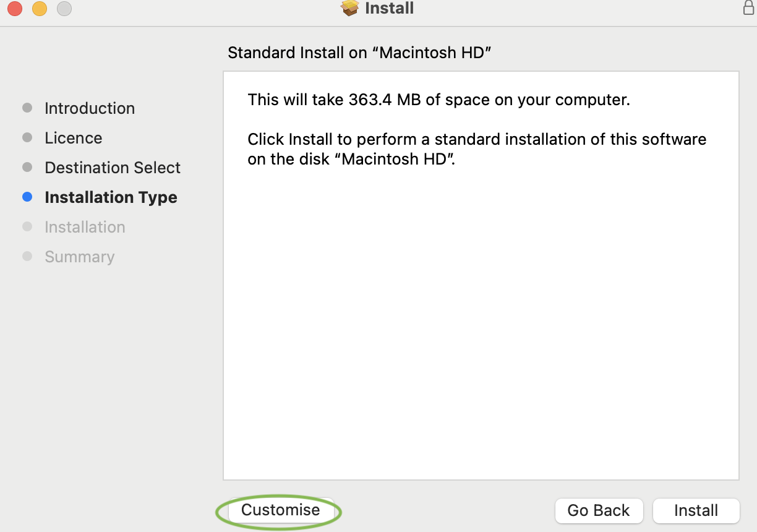Click the greyed Installation step
The height and width of the screenshot is (532, 757).
(85, 227)
